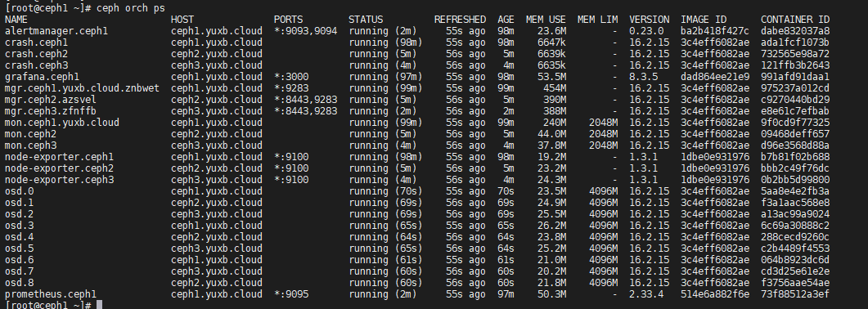Viewport: 868px width, 309px height.
Task: Click the *:9095 prometheus port value
Action: tap(291, 294)
